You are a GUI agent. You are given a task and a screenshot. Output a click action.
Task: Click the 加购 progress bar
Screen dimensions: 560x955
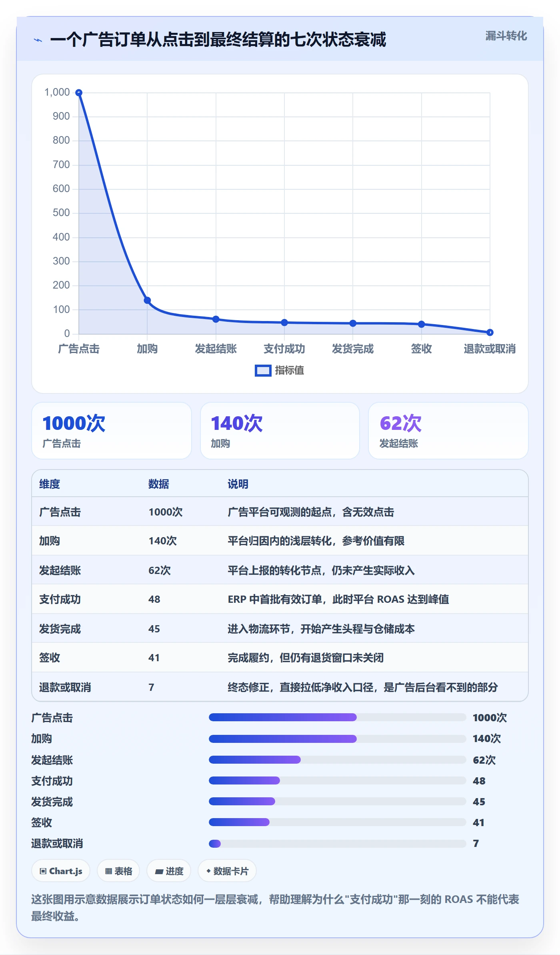tap(338, 739)
